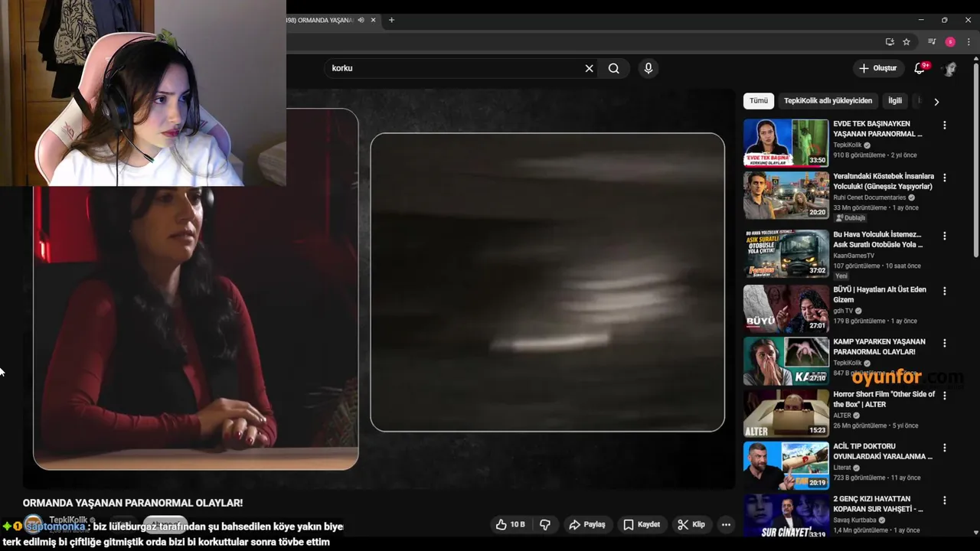Click the video player area
980x551 pixels.
pyautogui.click(x=379, y=291)
